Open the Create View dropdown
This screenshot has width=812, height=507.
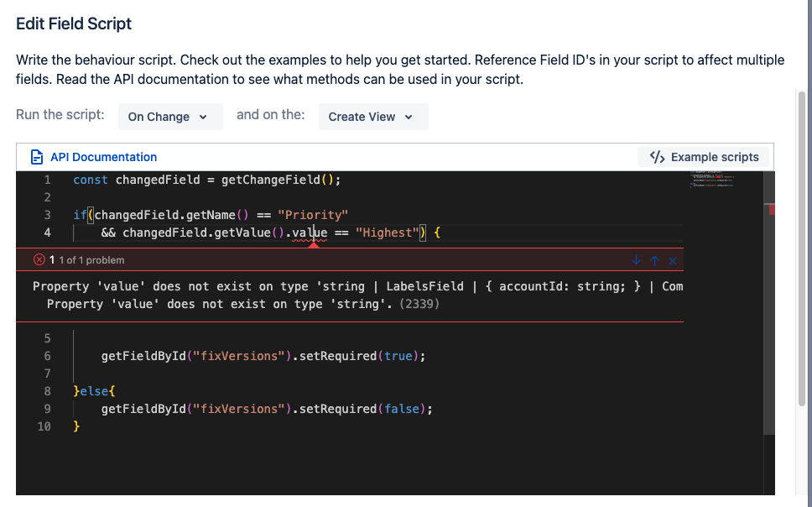pos(372,117)
